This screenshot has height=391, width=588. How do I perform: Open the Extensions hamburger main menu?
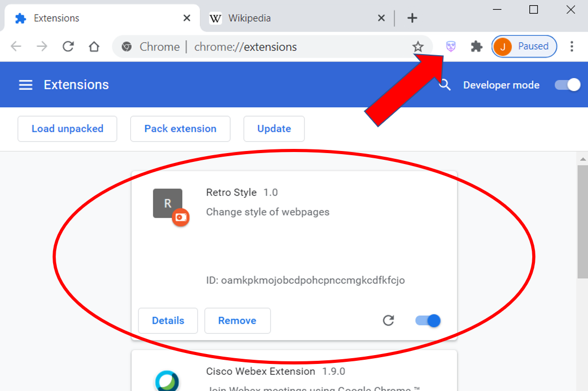(x=26, y=85)
